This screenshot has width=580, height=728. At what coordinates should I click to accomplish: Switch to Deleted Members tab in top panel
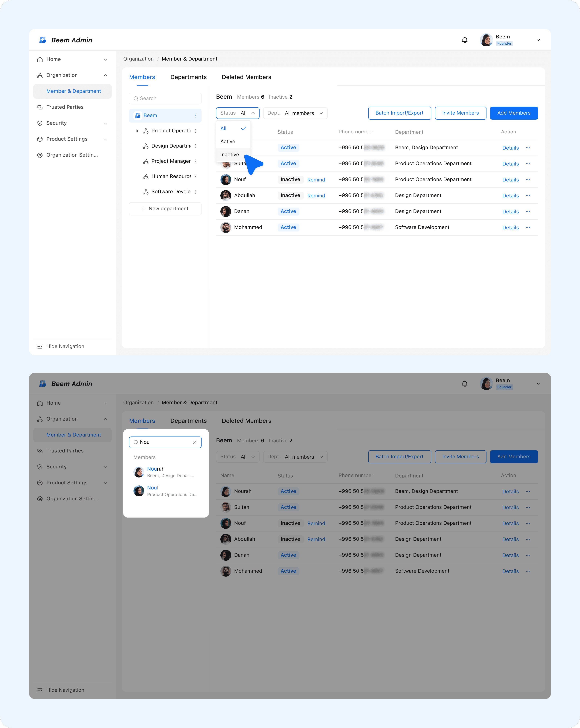coord(246,77)
